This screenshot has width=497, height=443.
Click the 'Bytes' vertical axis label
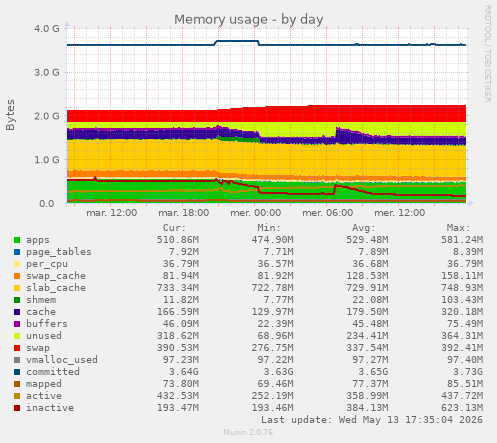click(x=10, y=115)
